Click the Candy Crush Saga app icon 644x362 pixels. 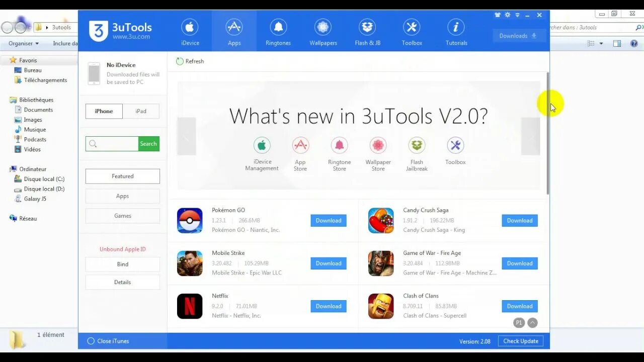coord(381,220)
